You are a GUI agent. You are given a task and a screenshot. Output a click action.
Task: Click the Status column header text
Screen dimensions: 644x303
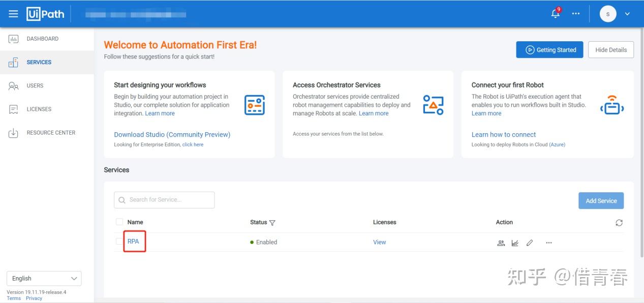(x=258, y=222)
